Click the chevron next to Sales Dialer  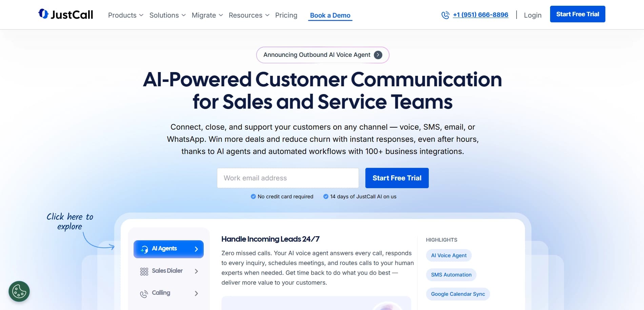click(x=196, y=271)
